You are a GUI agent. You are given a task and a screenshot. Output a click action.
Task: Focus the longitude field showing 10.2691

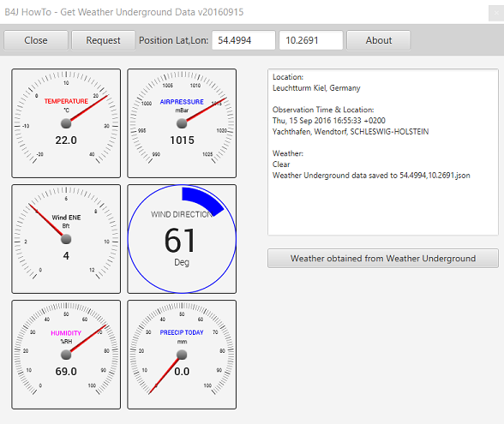click(311, 40)
